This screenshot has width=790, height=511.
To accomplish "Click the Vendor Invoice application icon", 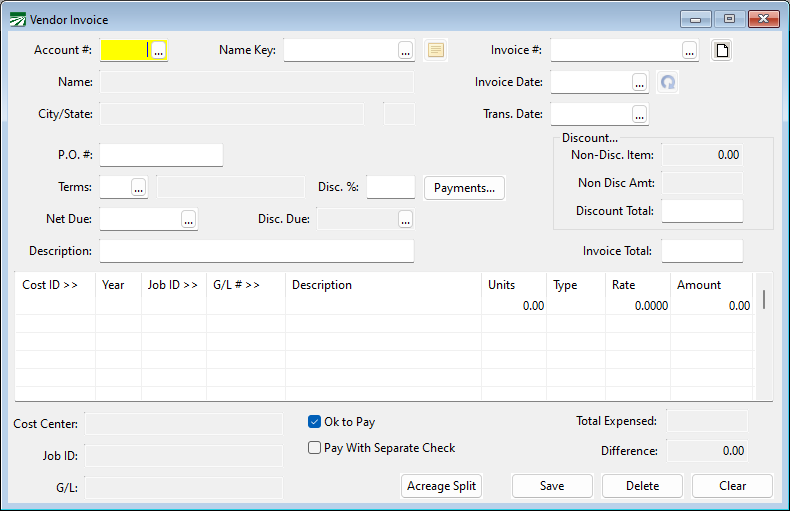I will pyautogui.click(x=18, y=20).
